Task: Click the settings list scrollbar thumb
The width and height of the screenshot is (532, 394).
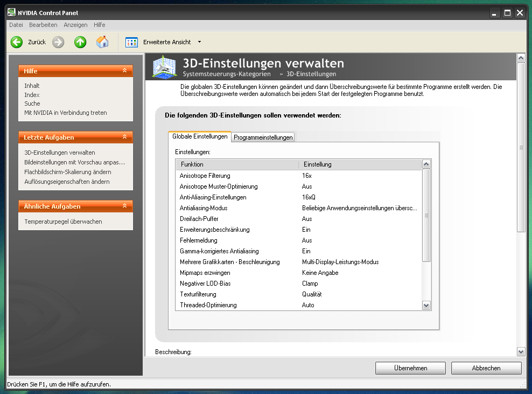Action: pyautogui.click(x=426, y=216)
